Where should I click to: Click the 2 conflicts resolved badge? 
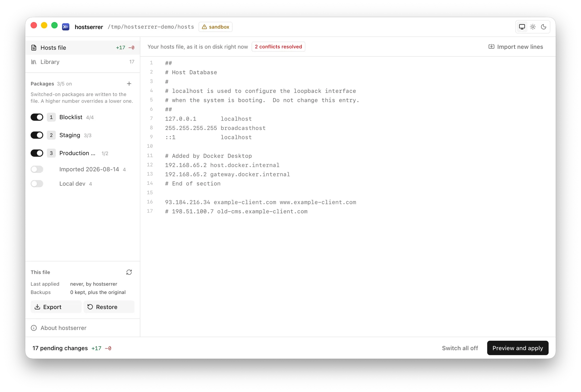coord(279,47)
